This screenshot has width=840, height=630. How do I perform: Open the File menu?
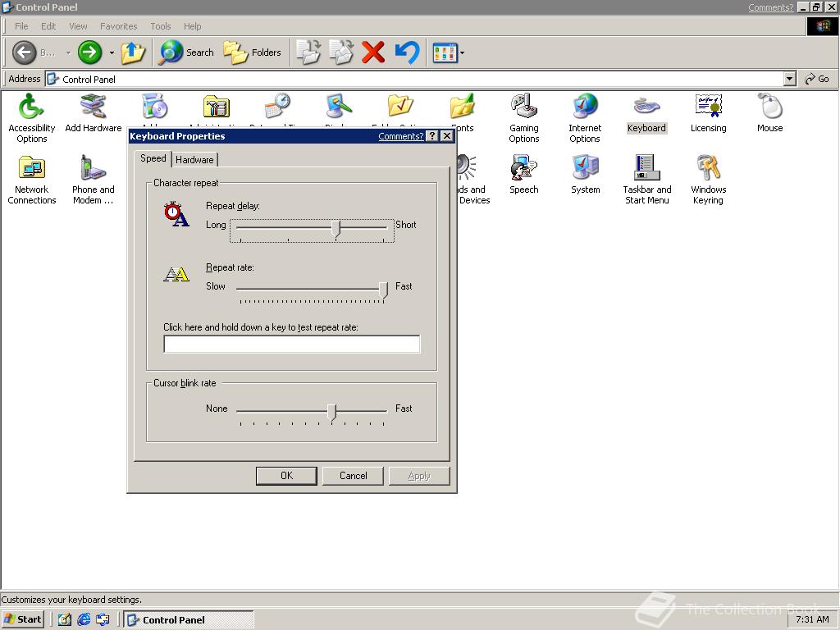tap(21, 26)
